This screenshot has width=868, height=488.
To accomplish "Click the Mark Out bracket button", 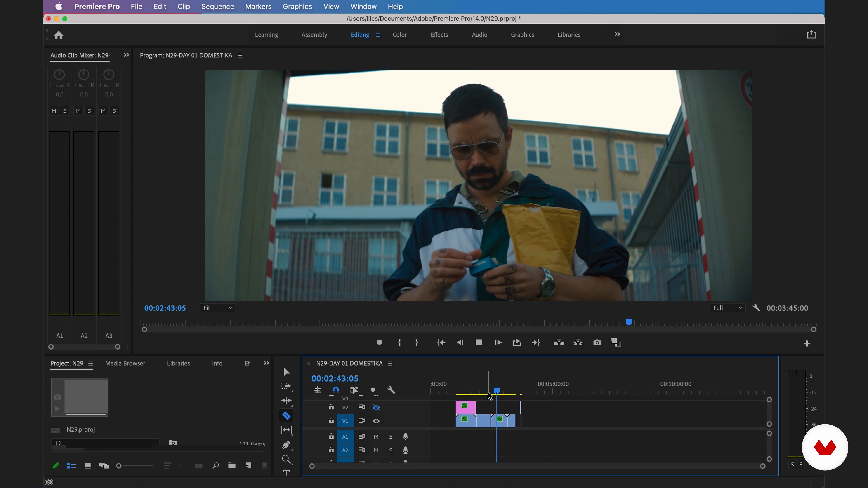I will [417, 343].
